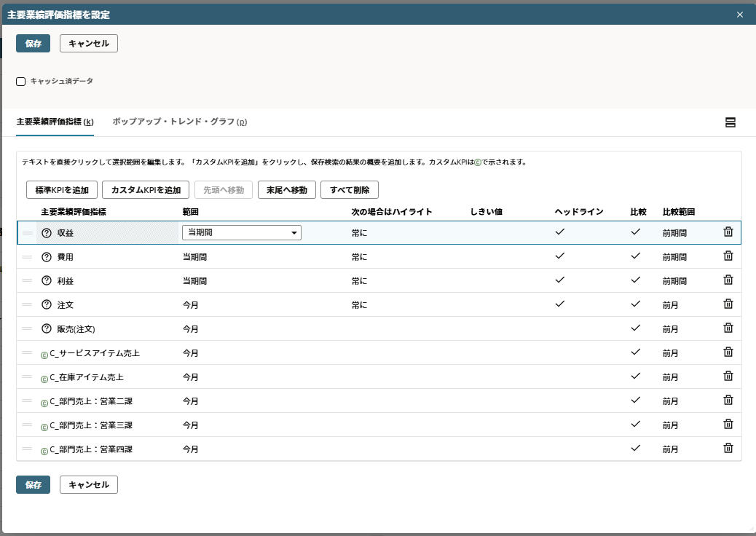Viewport: 756px width, 536px height.
Task: Toggle 比較 check for 販売(注文) row
Action: [636, 328]
